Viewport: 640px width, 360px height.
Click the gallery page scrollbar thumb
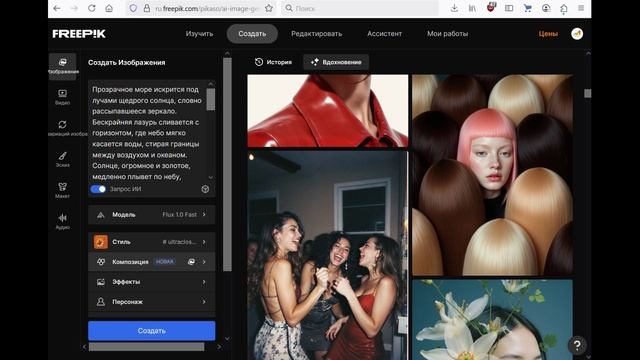587,93
